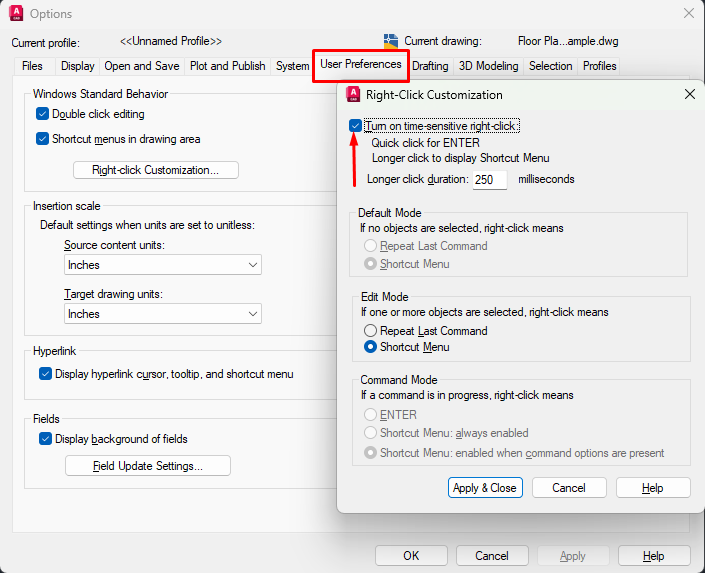Screen dimensions: 705x573
Task: Click the <<Unnamed Profile>> text
Action: point(171,41)
